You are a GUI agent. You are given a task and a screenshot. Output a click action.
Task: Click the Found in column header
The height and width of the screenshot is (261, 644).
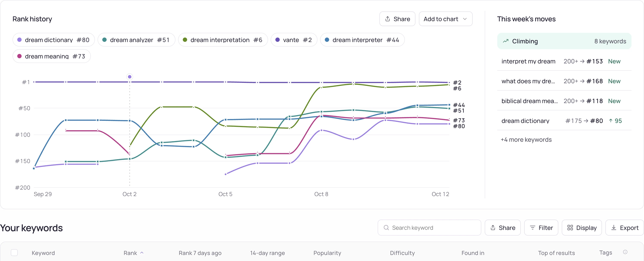pos(473,253)
